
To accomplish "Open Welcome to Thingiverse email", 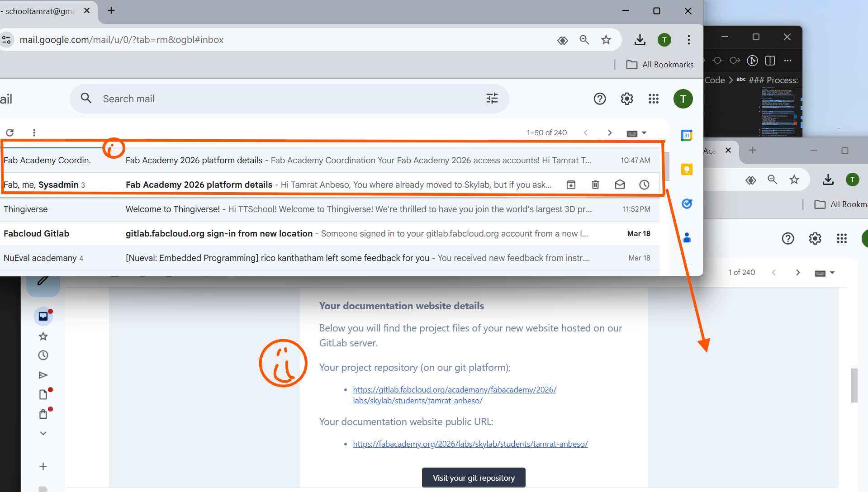I will click(x=330, y=209).
